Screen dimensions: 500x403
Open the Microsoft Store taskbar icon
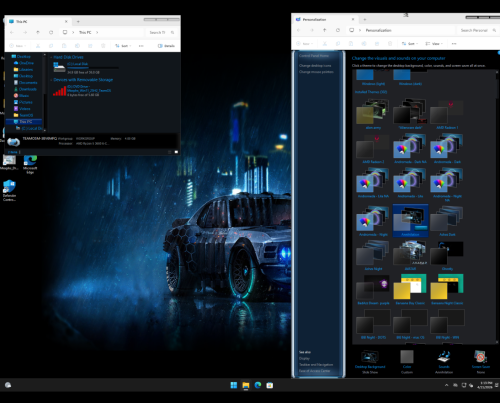(270, 385)
